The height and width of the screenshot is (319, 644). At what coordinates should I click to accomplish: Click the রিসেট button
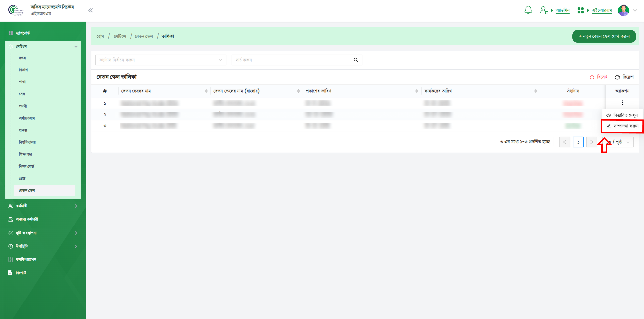598,77
